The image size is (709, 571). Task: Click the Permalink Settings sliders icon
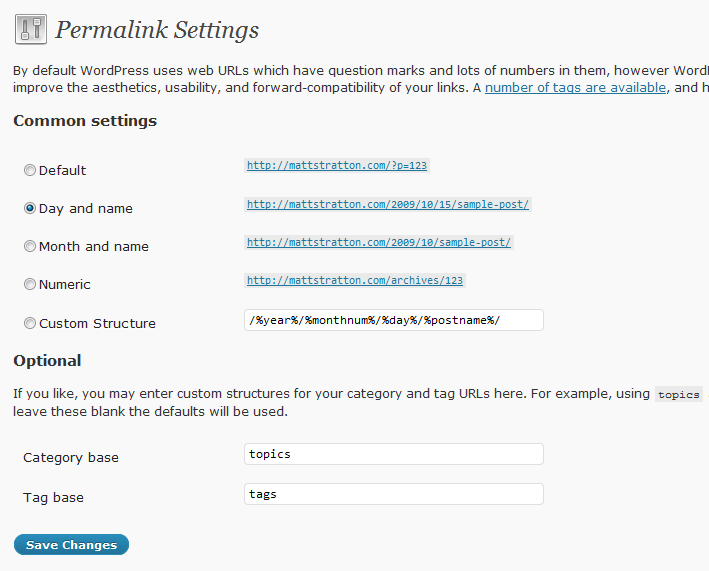(x=31, y=29)
